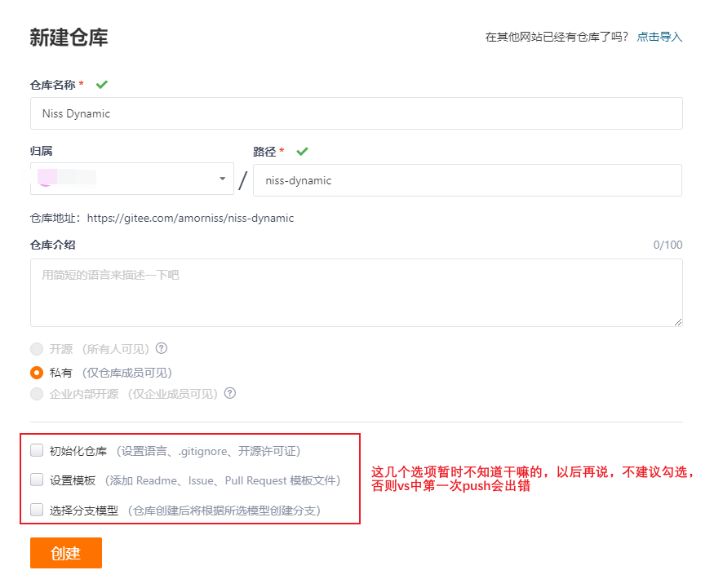Click the orange 创建 button
This screenshot has height=588, width=714.
(65, 553)
